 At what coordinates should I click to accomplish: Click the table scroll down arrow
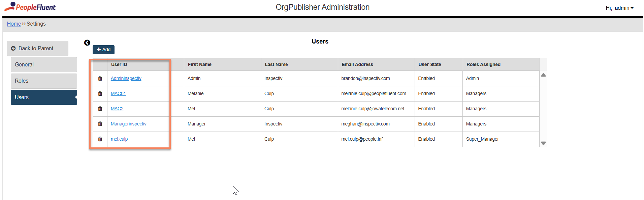(x=543, y=143)
